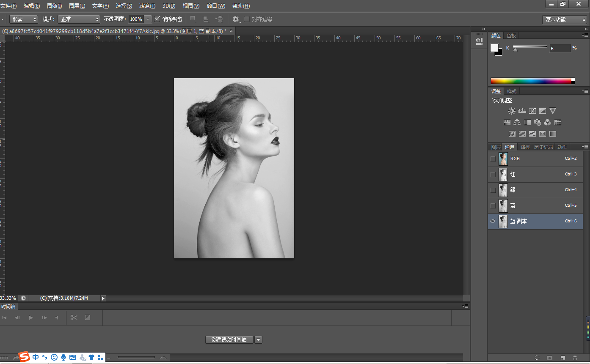Expand the 基本功能 workspace dropdown

pos(565,19)
